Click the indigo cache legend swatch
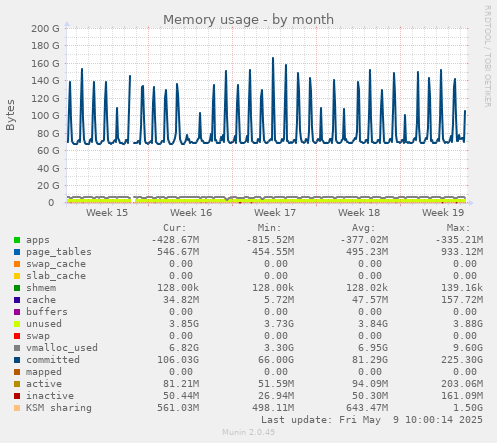 17,300
